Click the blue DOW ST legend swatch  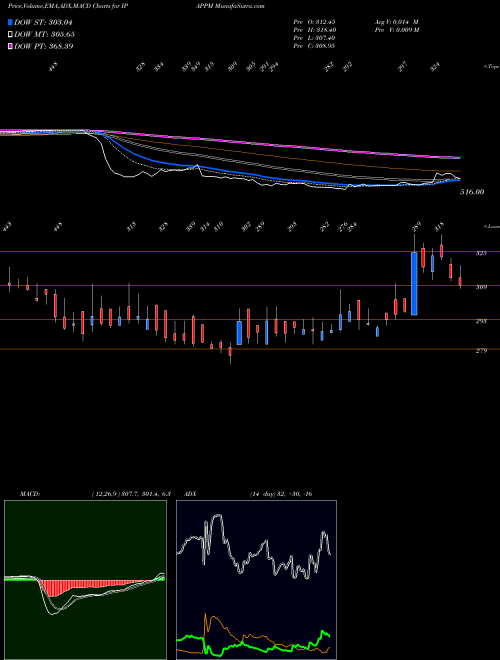click(10, 22)
